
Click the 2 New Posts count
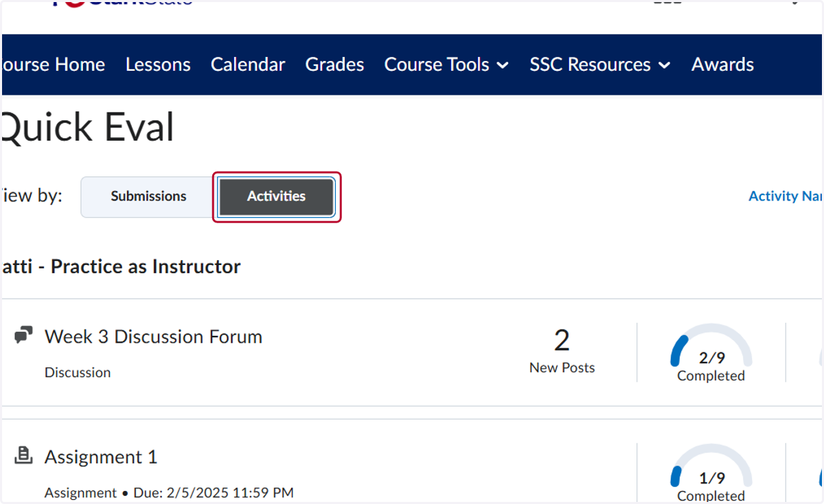point(562,351)
